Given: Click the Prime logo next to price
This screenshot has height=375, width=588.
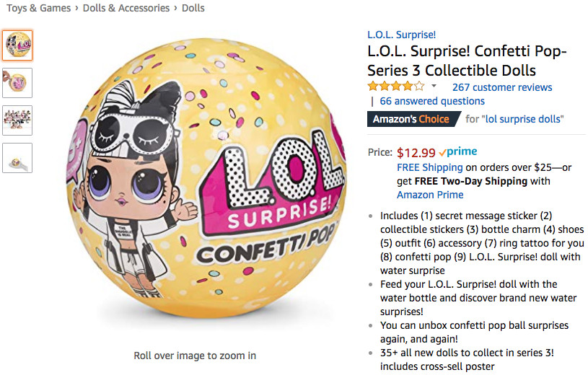Looking at the screenshot, I should (x=457, y=152).
